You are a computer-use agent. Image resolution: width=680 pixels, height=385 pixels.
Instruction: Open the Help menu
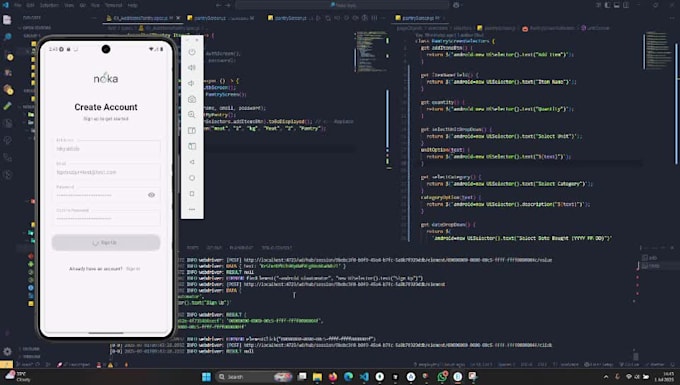coord(132,5)
